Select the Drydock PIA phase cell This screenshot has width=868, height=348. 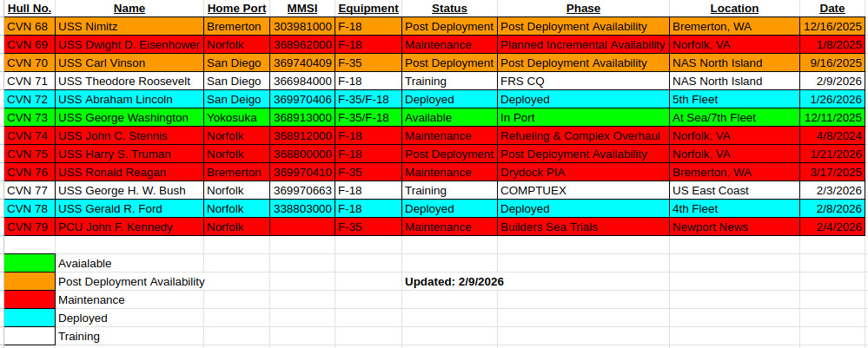(x=583, y=173)
